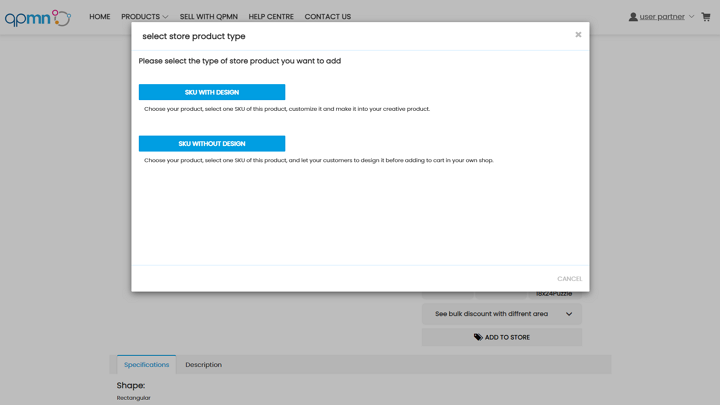The height and width of the screenshot is (405, 720).
Task: Close the store product type dialog
Action: point(578,35)
